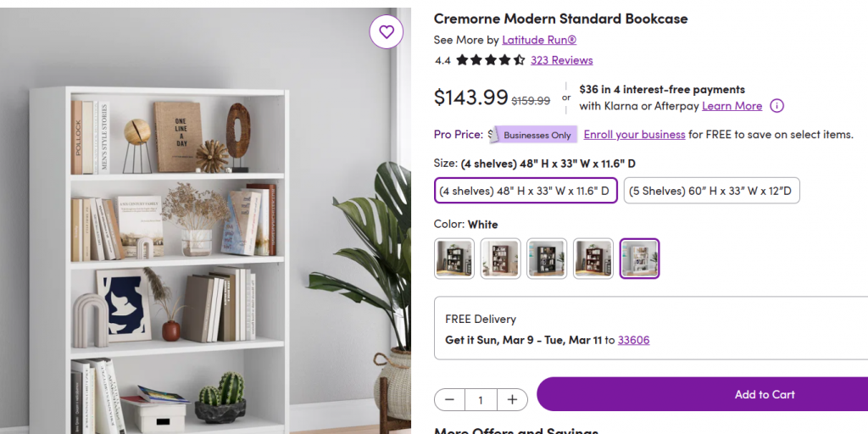Select the first color swatch thumbnail
Screen dimensions: 868x434
454,259
